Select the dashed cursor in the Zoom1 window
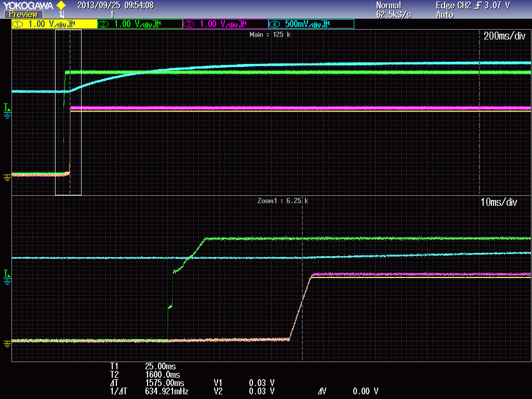The height and width of the screenshot is (399, 532). pos(302,278)
